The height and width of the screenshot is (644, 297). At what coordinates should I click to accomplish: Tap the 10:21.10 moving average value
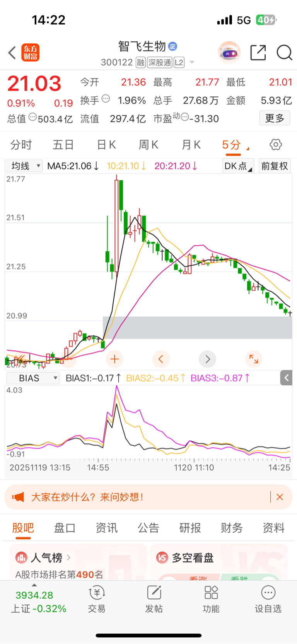point(126,166)
